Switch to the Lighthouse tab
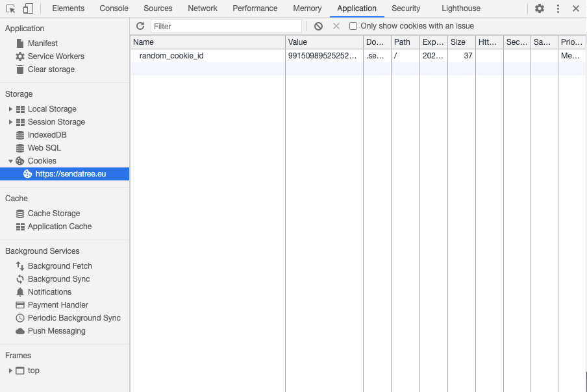The image size is (587, 392). tap(461, 8)
